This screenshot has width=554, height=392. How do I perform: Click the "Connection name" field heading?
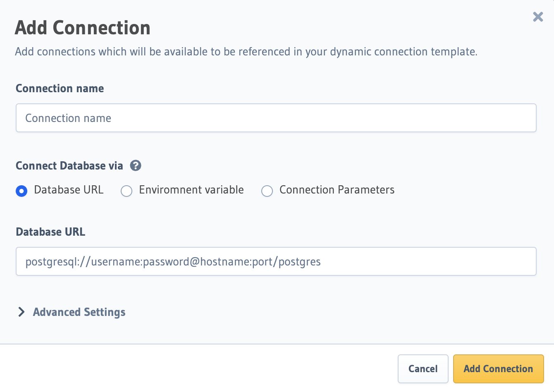click(x=60, y=88)
